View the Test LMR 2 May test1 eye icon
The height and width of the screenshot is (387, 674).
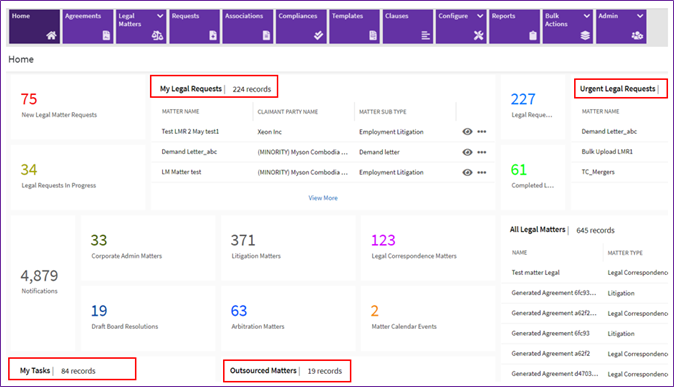[467, 132]
